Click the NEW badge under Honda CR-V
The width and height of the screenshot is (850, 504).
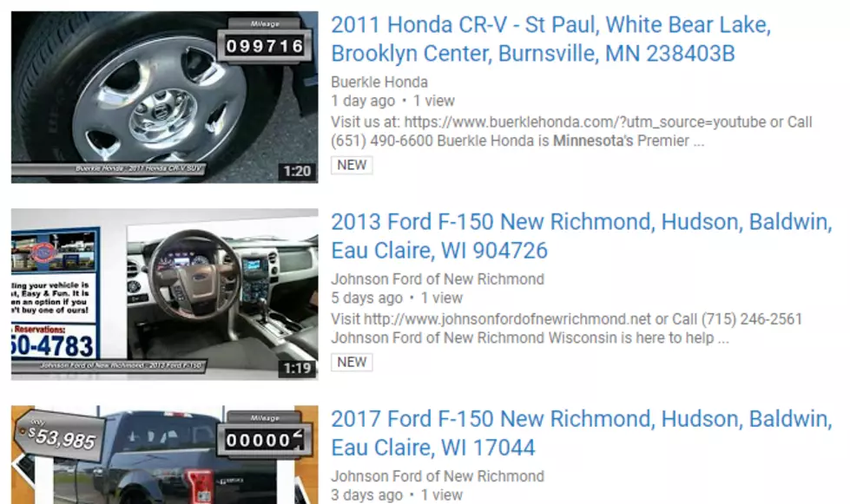click(352, 165)
